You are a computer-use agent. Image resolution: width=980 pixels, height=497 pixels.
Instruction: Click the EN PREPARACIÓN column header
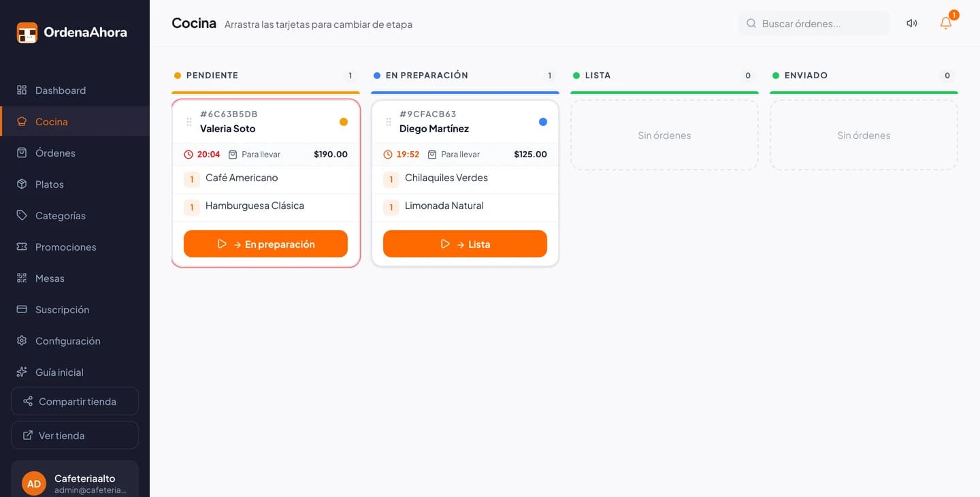coord(427,76)
